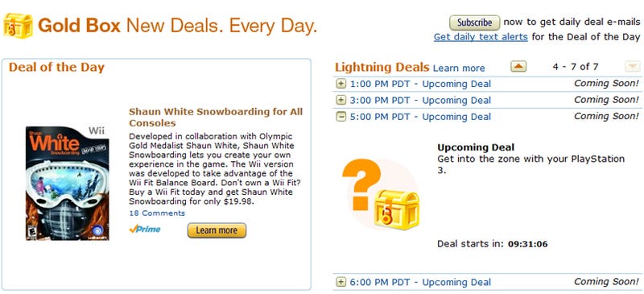Click the Prime logo under the game description
The height and width of the screenshot is (294, 644).
tap(145, 230)
